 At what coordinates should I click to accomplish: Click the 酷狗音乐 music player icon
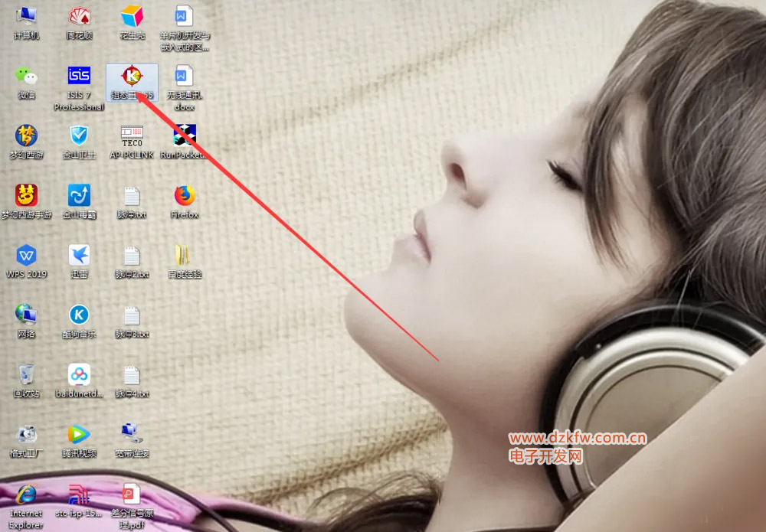[x=79, y=315]
